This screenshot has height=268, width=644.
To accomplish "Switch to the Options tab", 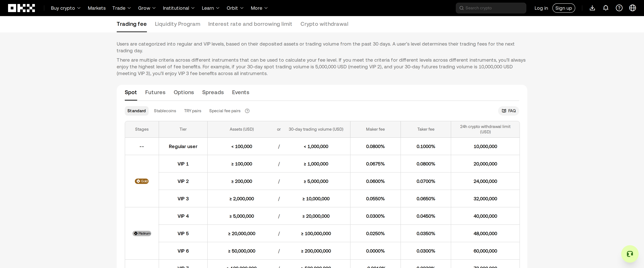I will (184, 92).
